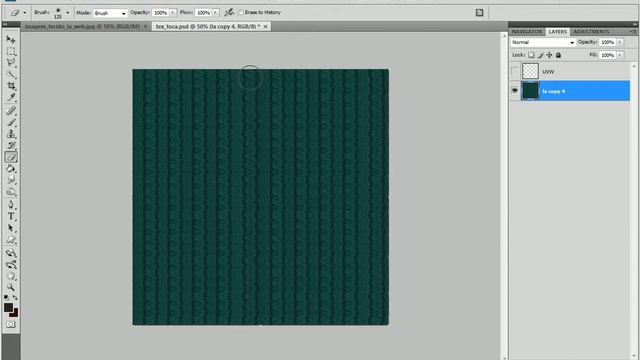Close the tex_toca.psd document tab
The width and height of the screenshot is (640, 360).
[265, 27]
